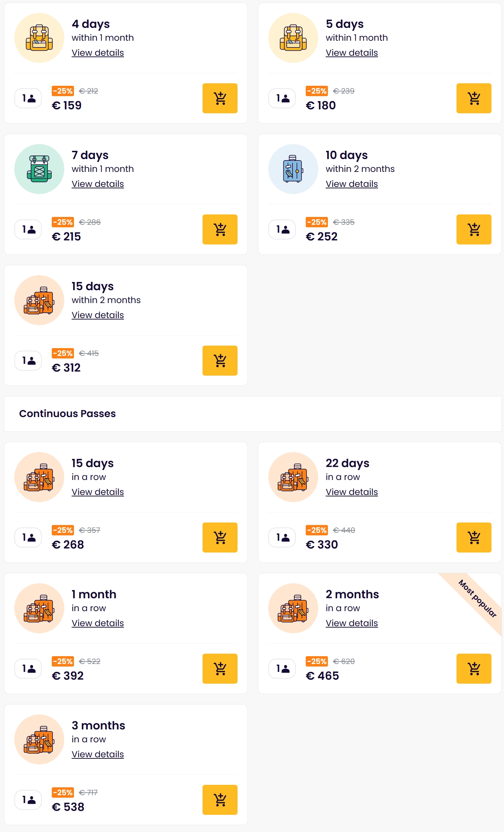Open traveler selector for 2 months pass
This screenshot has height=832, width=504.
pyautogui.click(x=282, y=669)
